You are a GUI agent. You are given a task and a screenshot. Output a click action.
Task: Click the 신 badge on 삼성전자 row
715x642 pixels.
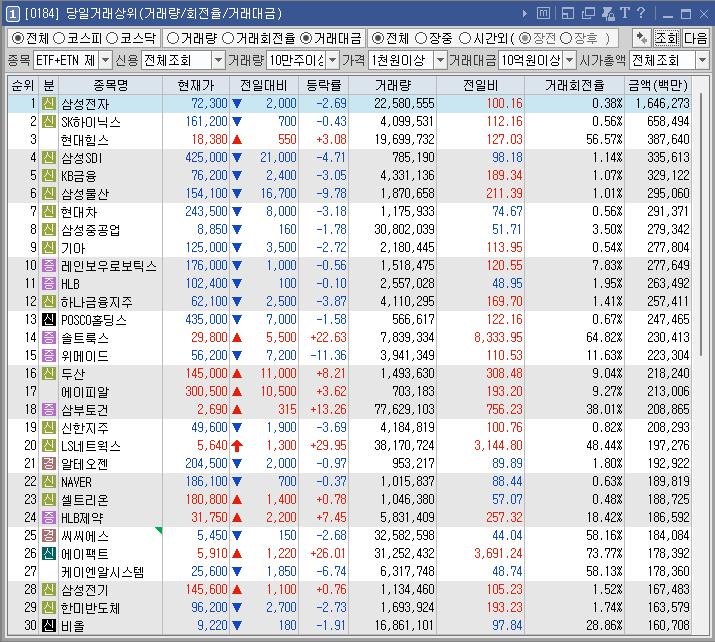pos(49,104)
